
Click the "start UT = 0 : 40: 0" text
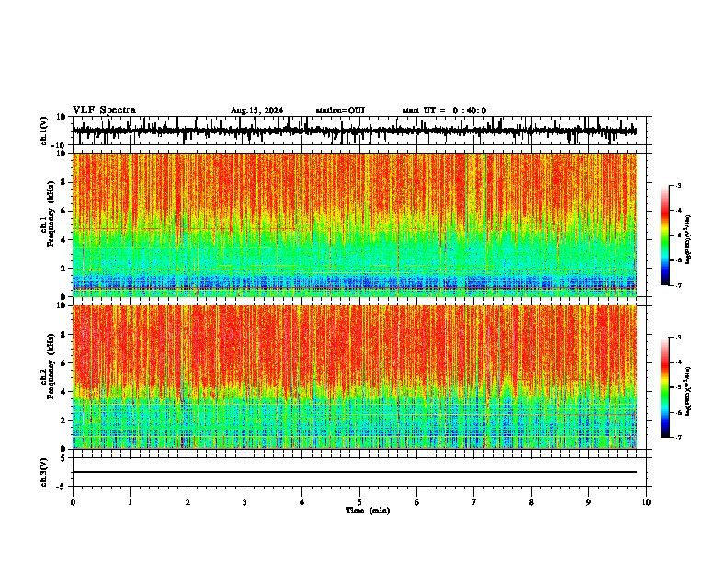(444, 110)
